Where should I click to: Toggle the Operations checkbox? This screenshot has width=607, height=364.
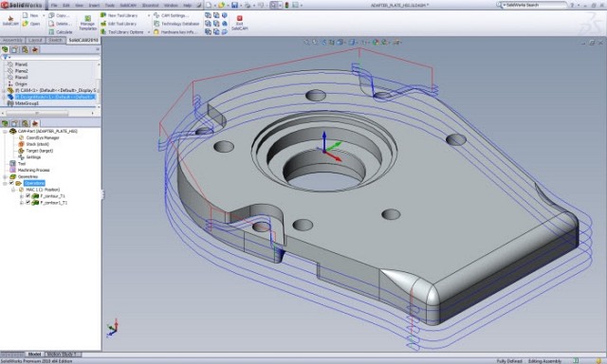pos(11,183)
